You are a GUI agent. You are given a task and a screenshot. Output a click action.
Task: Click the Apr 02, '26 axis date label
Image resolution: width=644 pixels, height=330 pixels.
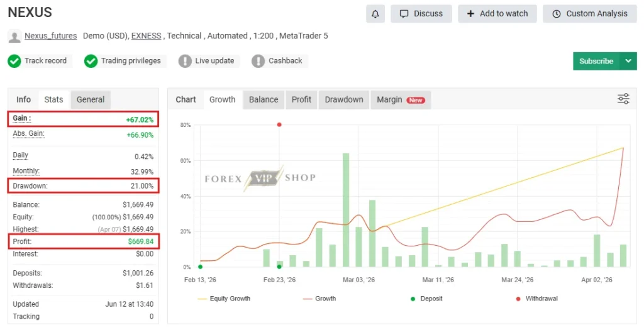(596, 280)
